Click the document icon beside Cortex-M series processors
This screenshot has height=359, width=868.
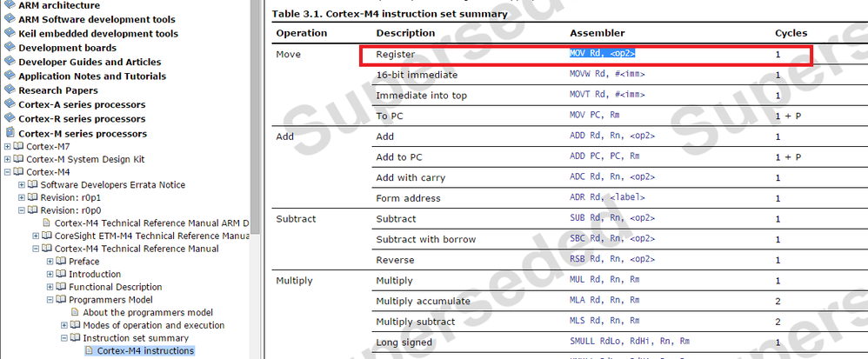10,133
